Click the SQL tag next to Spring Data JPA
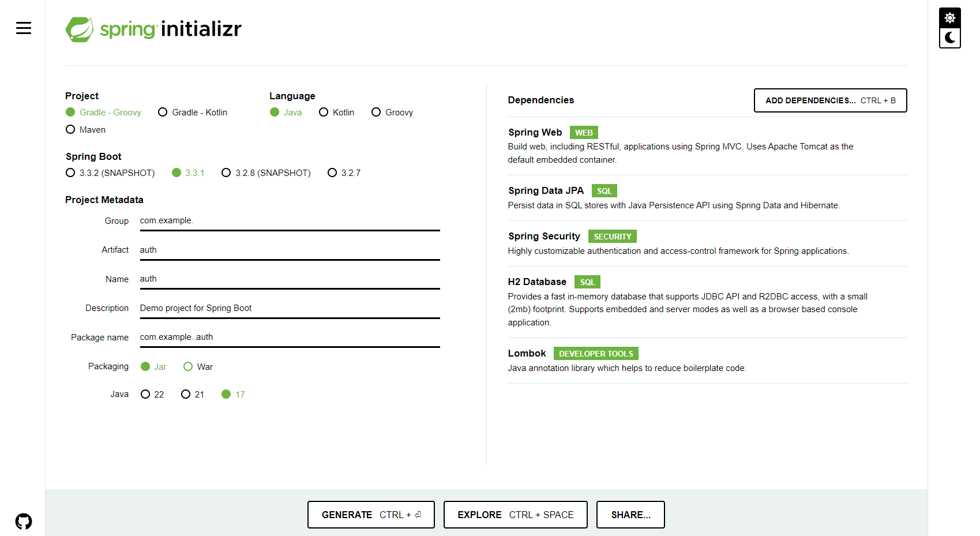The width and height of the screenshot is (980, 536). [604, 191]
